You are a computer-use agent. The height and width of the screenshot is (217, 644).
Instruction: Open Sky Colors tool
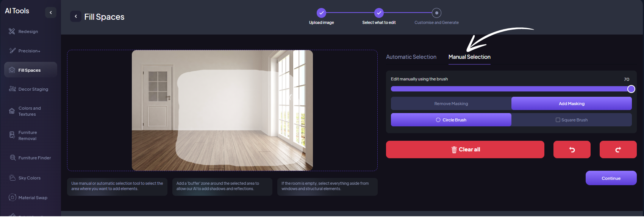pos(29,178)
